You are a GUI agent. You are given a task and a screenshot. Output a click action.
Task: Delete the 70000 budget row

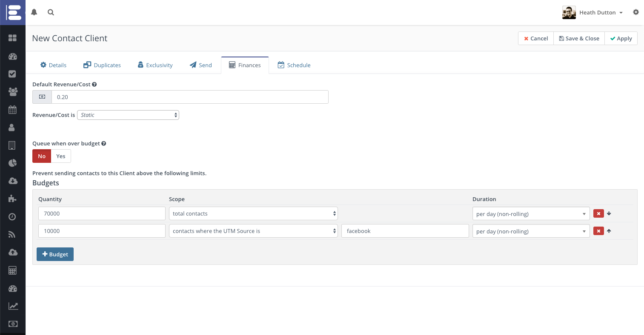[x=598, y=214]
